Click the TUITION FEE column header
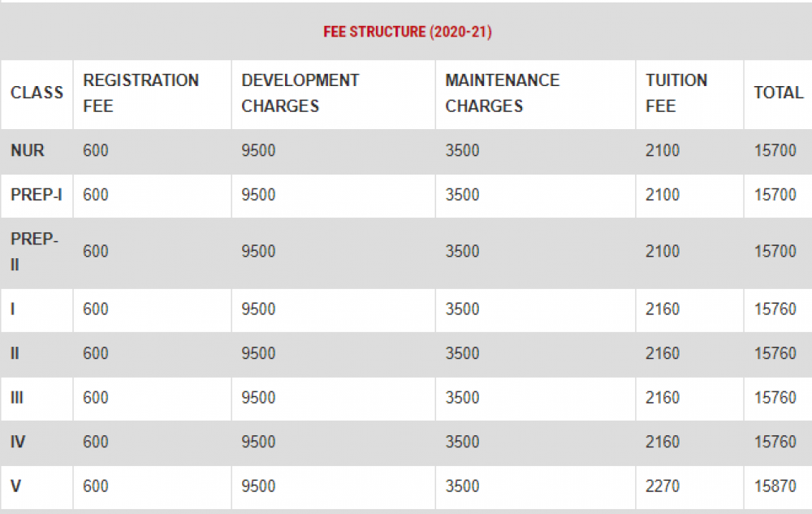The image size is (812, 514). tap(676, 93)
